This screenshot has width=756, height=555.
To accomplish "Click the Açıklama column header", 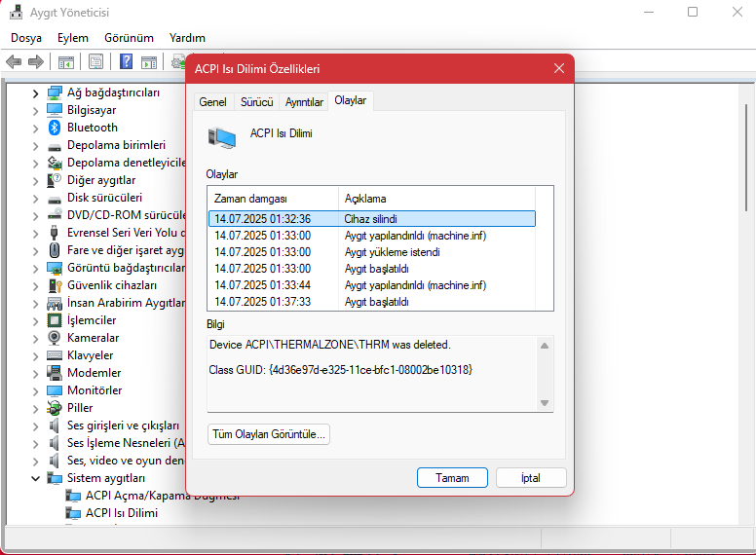I will coord(436,199).
